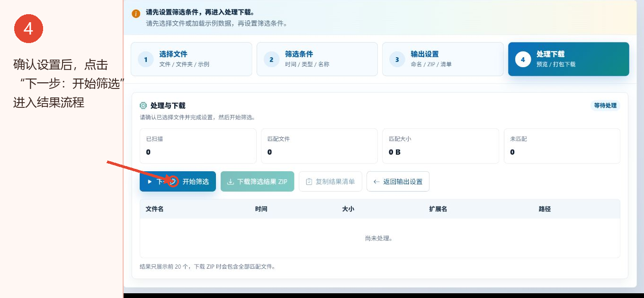The image size is (644, 298).
Task: Click the 匹配文件 stat card
Action: tap(319, 146)
